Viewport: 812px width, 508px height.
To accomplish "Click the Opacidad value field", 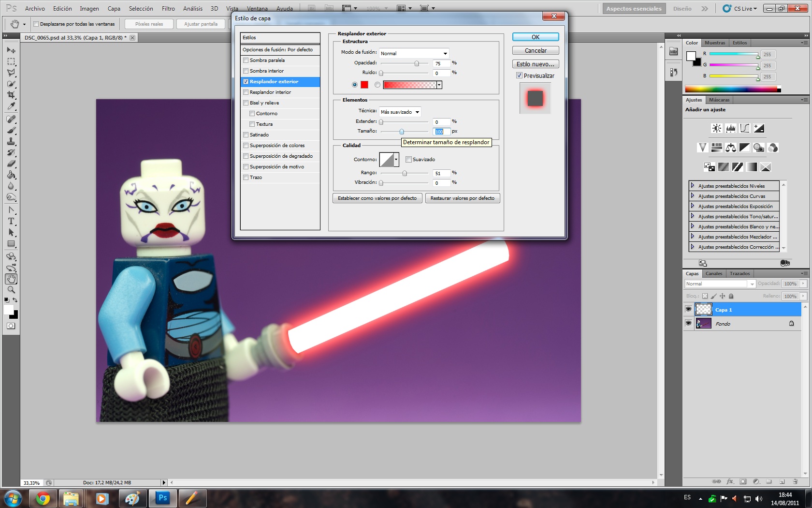I will [441, 63].
